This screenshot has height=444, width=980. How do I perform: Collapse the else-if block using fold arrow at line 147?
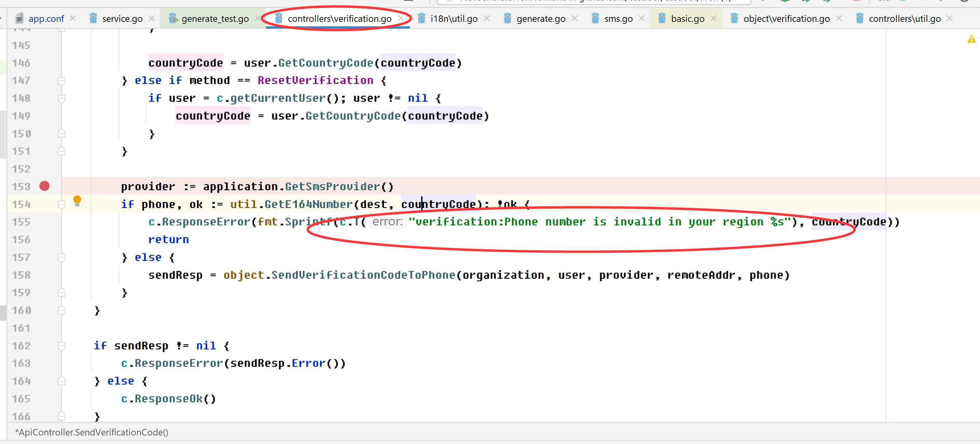(x=61, y=81)
